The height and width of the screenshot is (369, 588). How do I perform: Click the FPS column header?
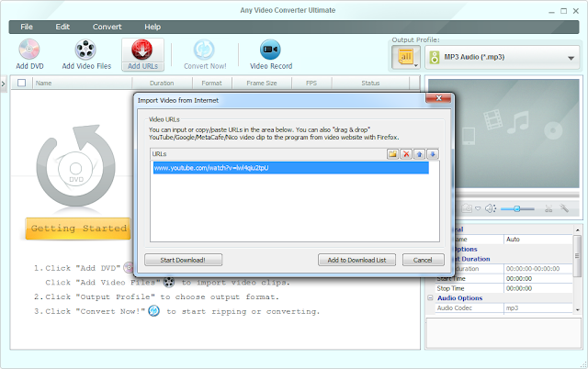(311, 83)
